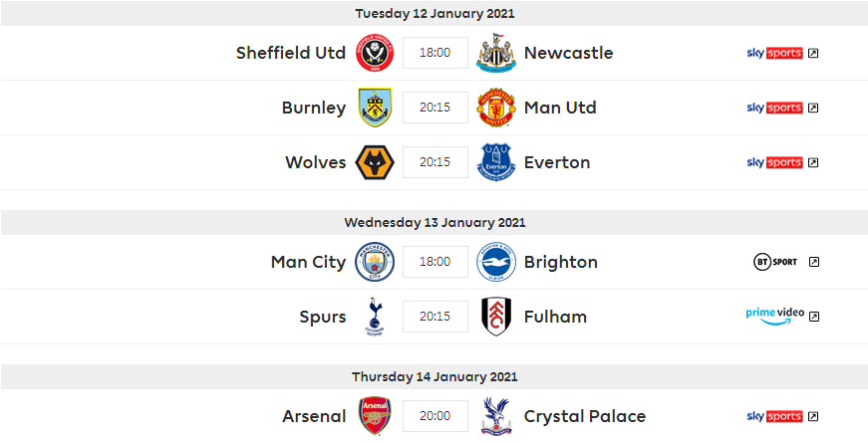Click the Wolves wolf-head badge
Screen dimensions: 868x443
[375, 162]
